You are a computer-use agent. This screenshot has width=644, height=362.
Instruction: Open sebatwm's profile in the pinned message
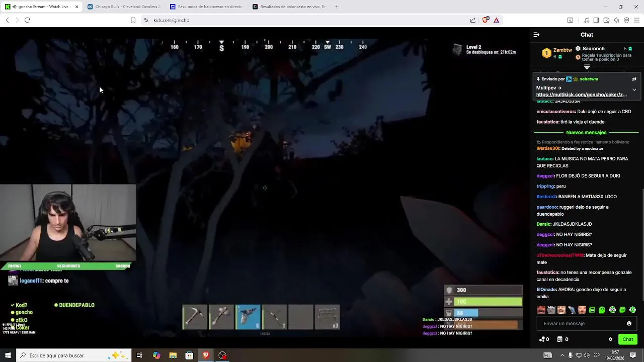[589, 79]
